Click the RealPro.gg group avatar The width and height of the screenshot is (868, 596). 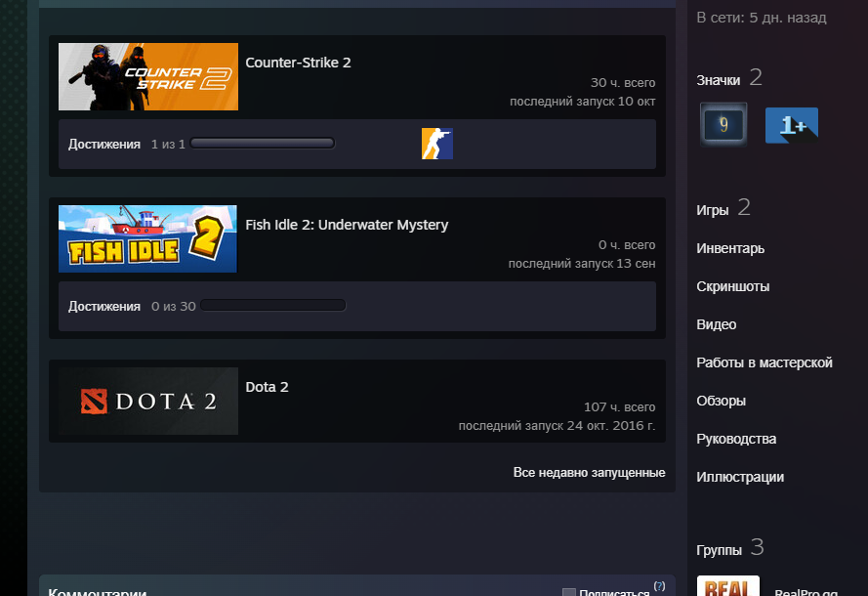(x=727, y=586)
